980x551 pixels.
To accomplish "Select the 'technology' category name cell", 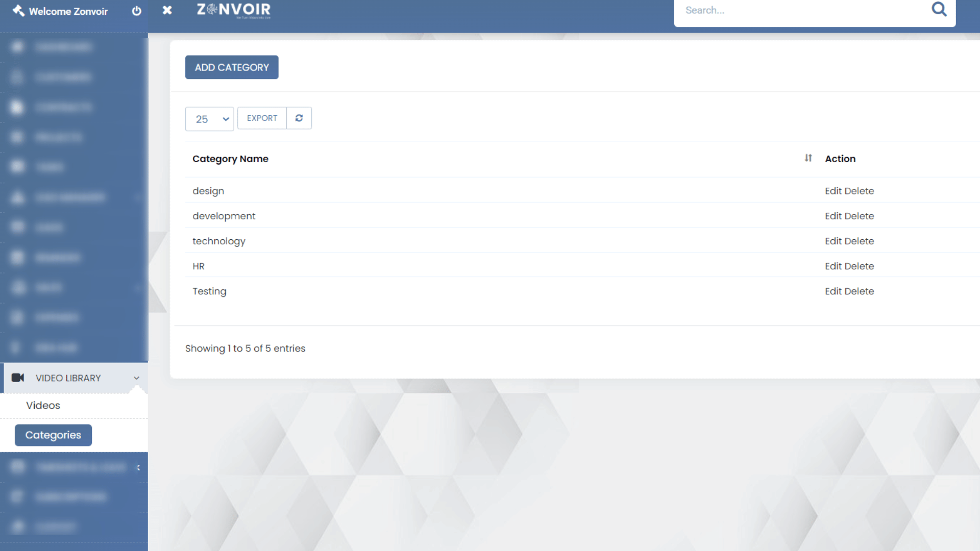I will pyautogui.click(x=218, y=241).
